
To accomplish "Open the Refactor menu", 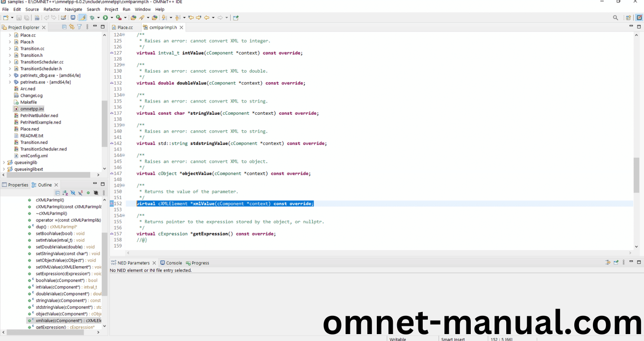I will click(x=52, y=9).
